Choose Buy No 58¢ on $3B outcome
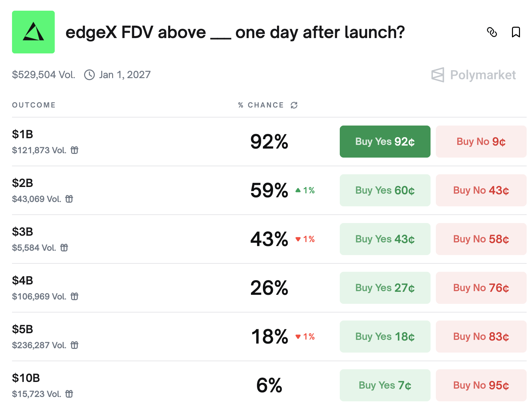This screenshot has width=532, height=412. [x=481, y=239]
